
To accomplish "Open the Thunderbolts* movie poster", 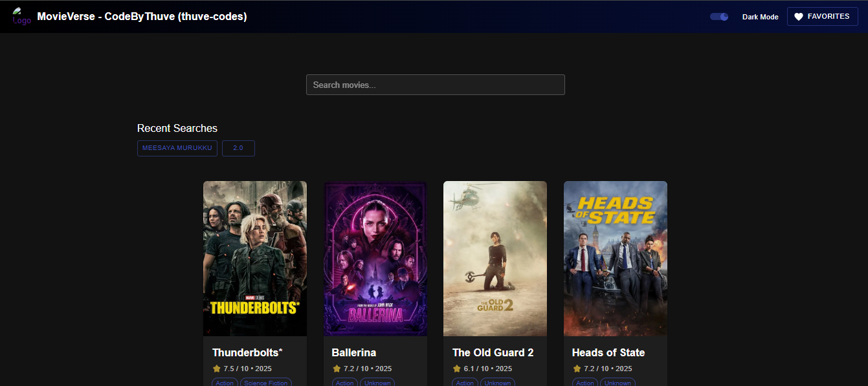I will pyautogui.click(x=255, y=259).
